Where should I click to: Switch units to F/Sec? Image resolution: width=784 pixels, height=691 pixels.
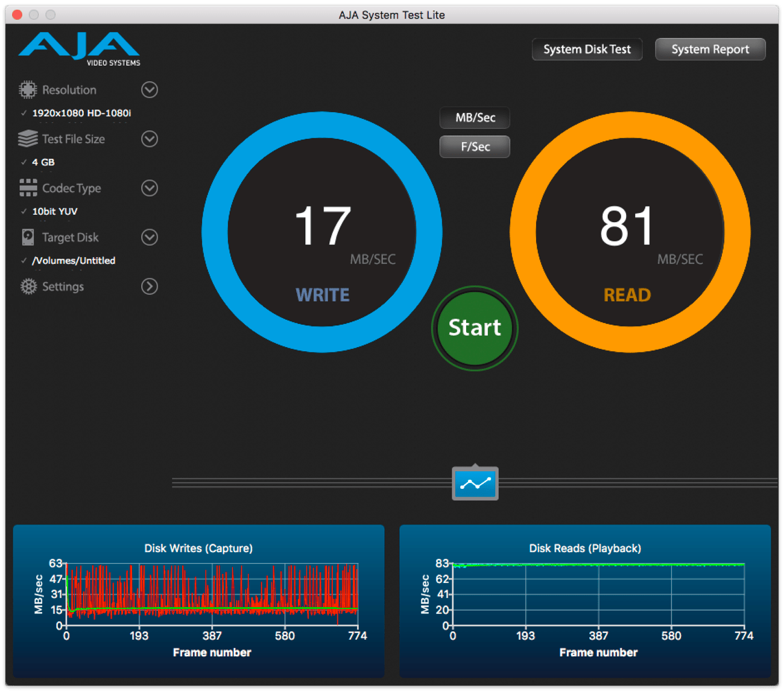click(475, 147)
